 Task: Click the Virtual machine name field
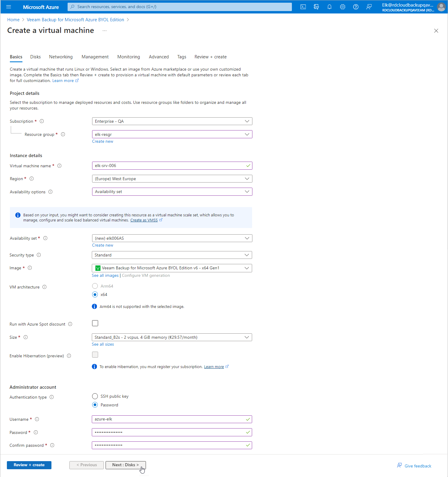172,166
